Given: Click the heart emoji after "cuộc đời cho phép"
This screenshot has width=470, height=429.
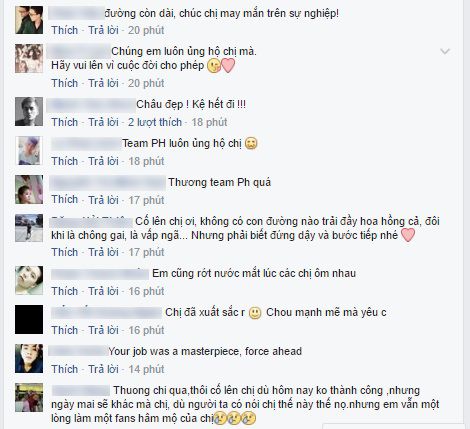Looking at the screenshot, I should (228, 65).
